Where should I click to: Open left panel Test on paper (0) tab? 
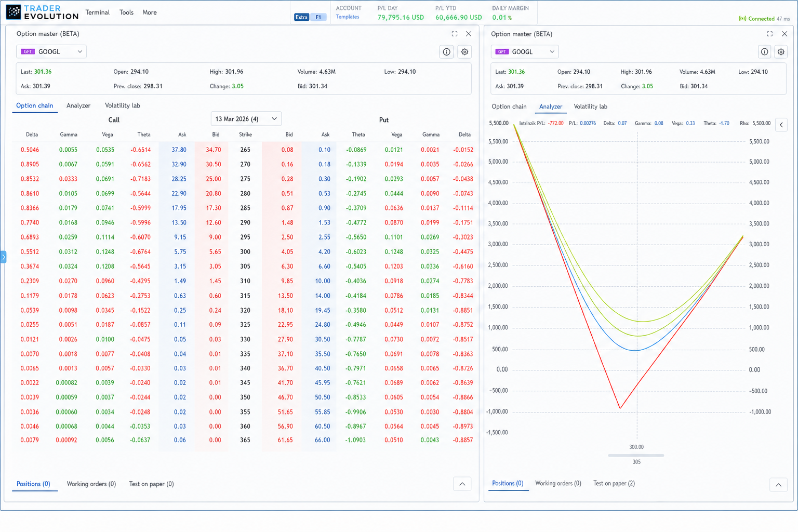click(151, 484)
